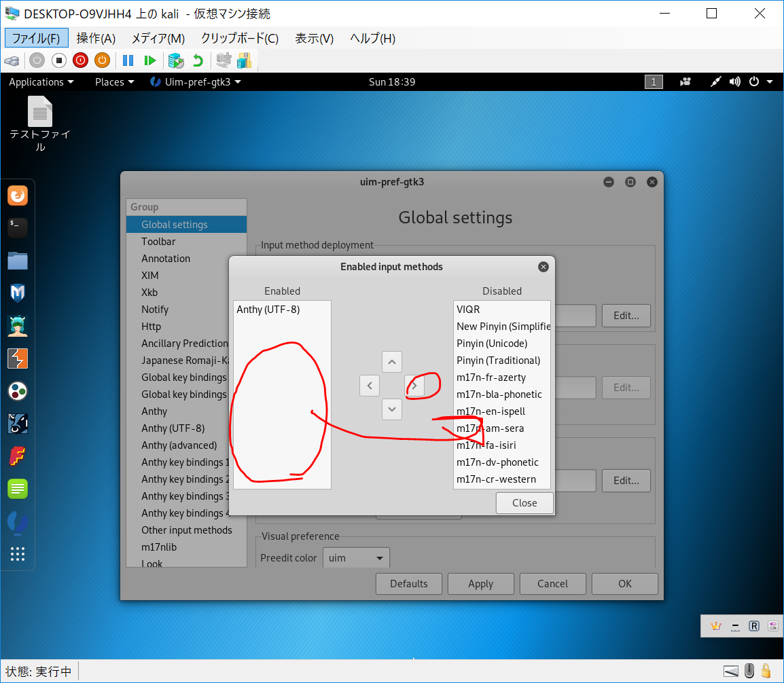Click the Show Applications grid icon
This screenshot has width=784, height=683.
click(x=18, y=553)
